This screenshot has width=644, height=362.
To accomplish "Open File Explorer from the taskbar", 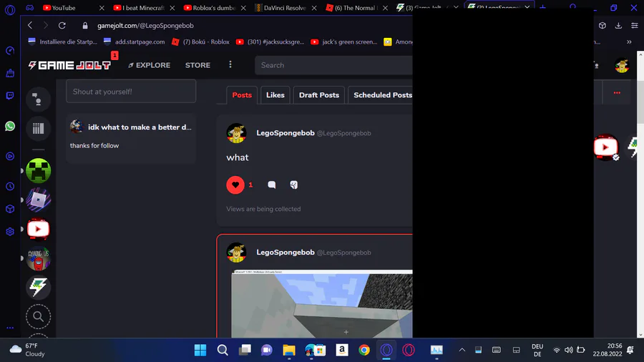I will coord(289,350).
